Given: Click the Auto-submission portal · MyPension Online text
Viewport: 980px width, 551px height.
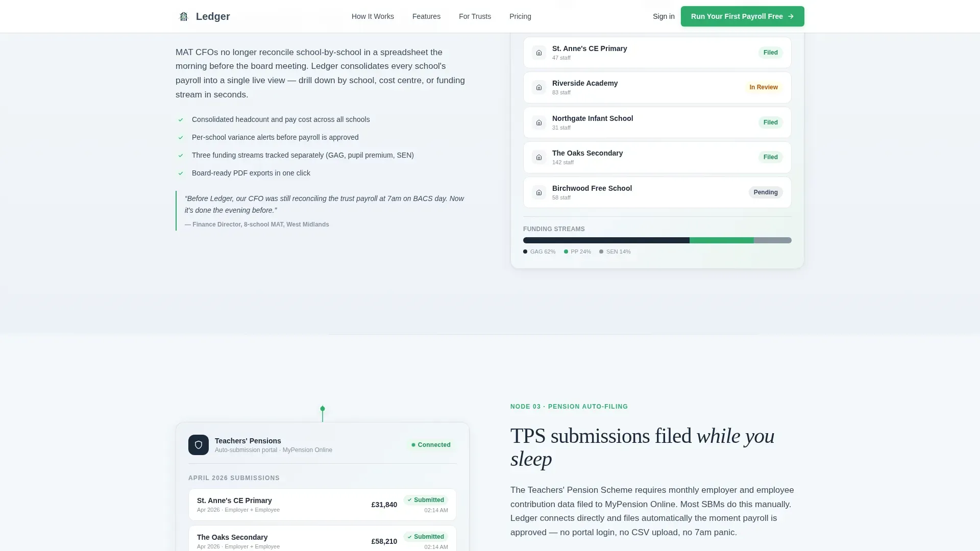Looking at the screenshot, I should [274, 450].
